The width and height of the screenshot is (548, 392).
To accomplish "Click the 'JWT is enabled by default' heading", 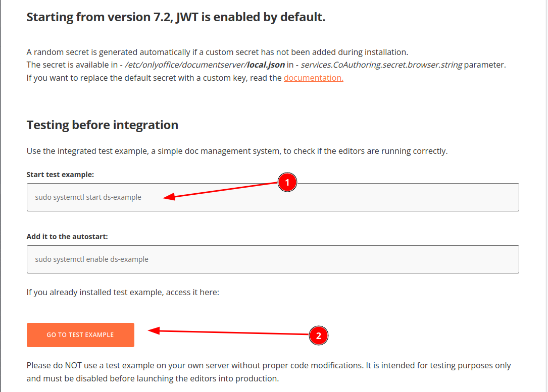I will click(x=176, y=17).
